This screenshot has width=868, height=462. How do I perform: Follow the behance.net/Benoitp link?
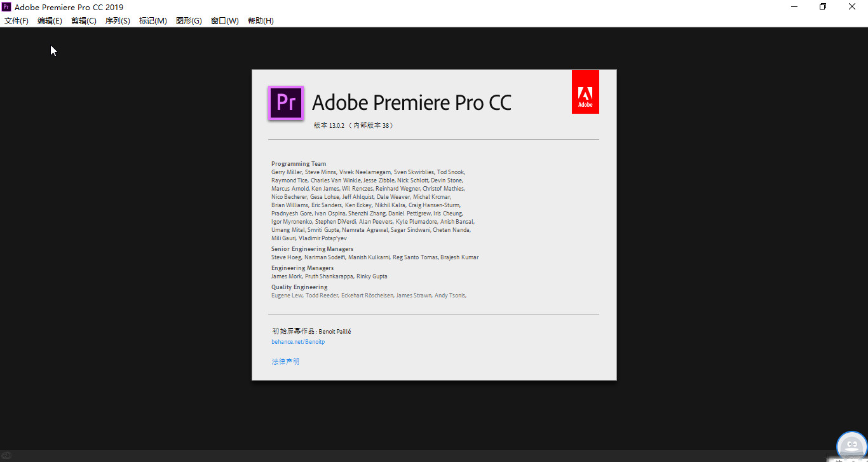coord(298,342)
